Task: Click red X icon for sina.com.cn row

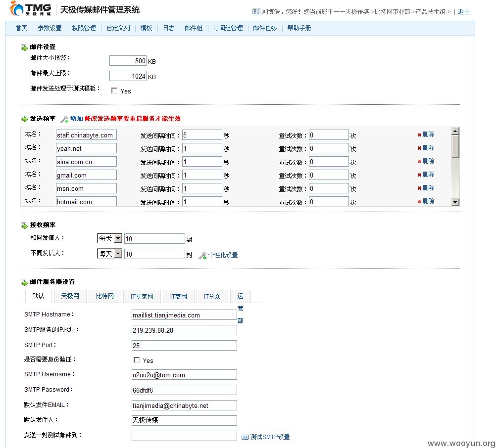Action: click(x=419, y=161)
